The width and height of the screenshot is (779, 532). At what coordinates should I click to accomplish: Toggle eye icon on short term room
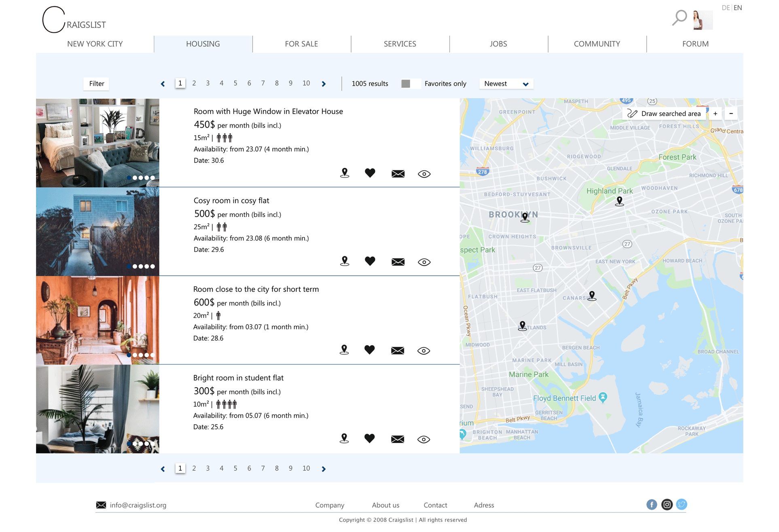point(423,350)
